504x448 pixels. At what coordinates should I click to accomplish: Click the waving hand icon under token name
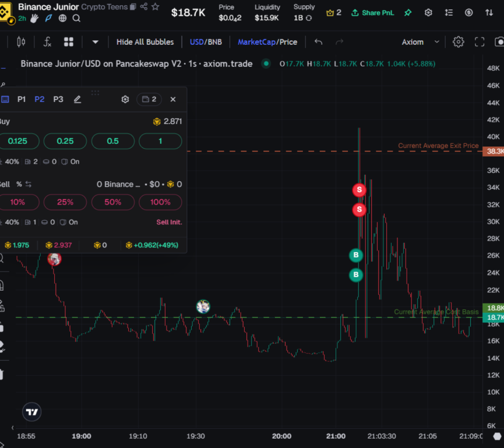click(x=34, y=18)
